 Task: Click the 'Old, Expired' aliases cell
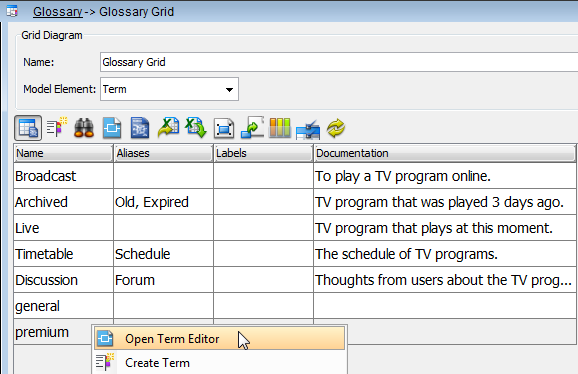[x=163, y=202]
